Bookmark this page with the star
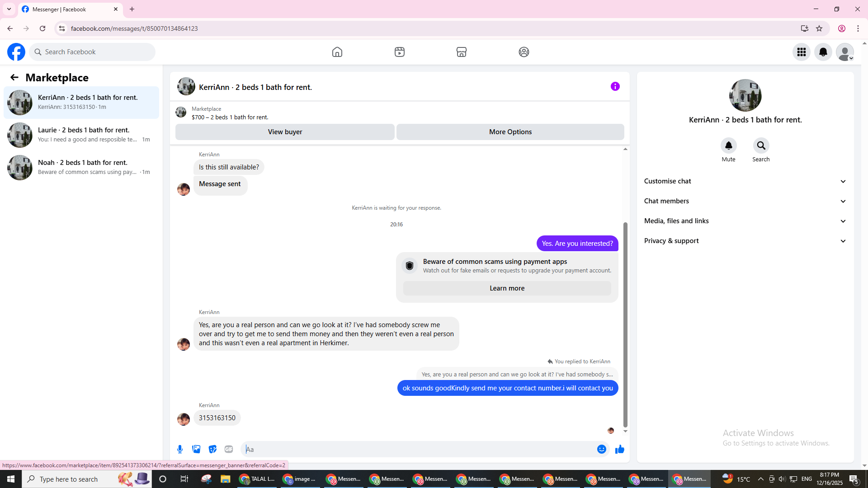Screen dimensions: 868x488 (819, 28)
